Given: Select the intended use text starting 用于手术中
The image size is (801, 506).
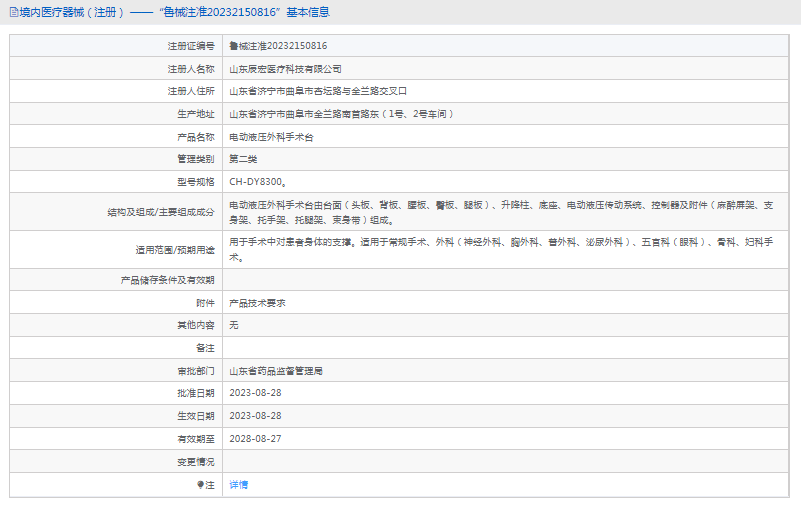Looking at the screenshot, I should coord(501,249).
